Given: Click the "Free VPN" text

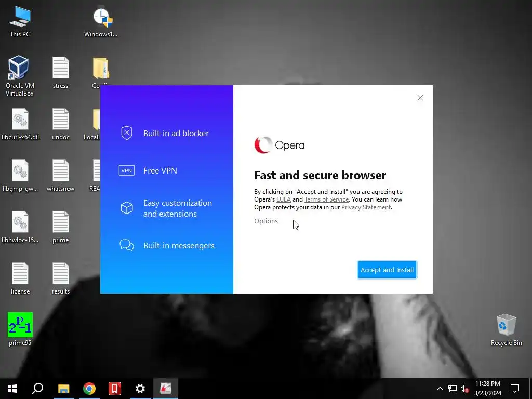Looking at the screenshot, I should pyautogui.click(x=160, y=170).
